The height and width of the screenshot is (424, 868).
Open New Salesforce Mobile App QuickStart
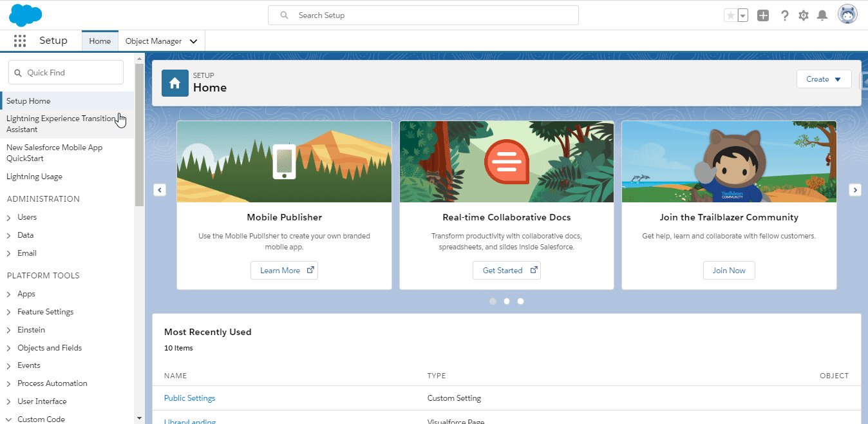pos(67,153)
